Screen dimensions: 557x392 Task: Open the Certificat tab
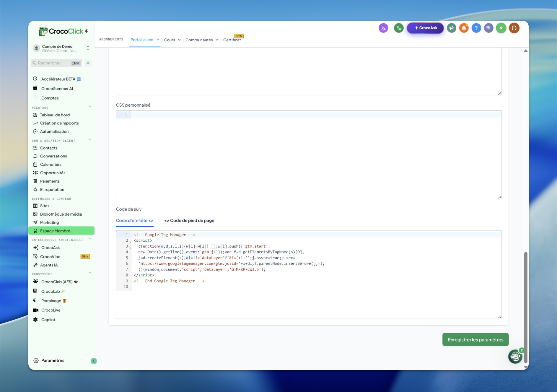pos(232,40)
